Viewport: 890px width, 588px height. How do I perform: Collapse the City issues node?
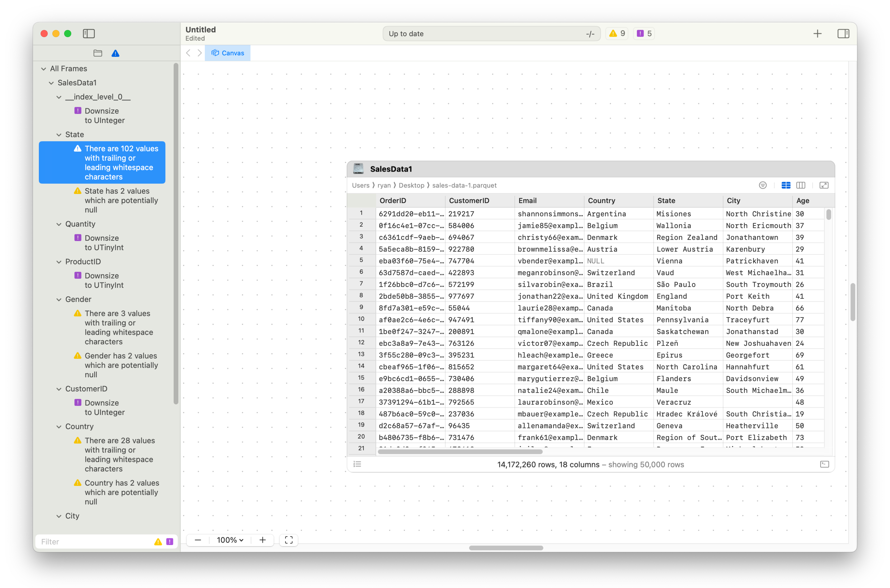coord(59,516)
